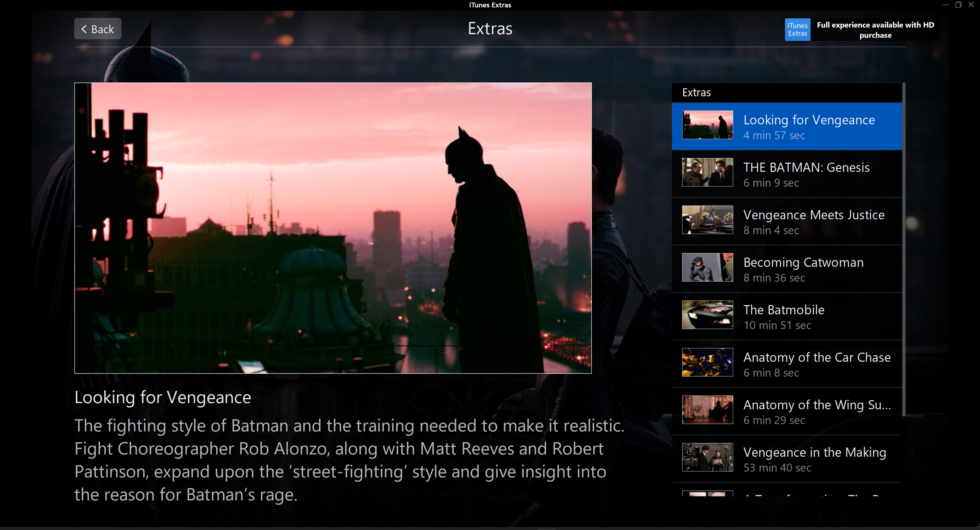The image size is (980, 530).
Task: Close the iTunes Extras window
Action: 971,5
